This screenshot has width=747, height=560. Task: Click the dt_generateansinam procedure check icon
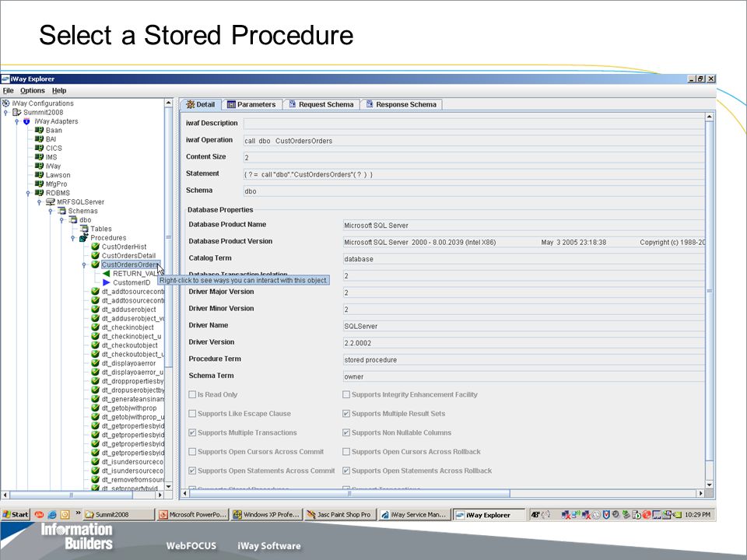pyautogui.click(x=95, y=399)
